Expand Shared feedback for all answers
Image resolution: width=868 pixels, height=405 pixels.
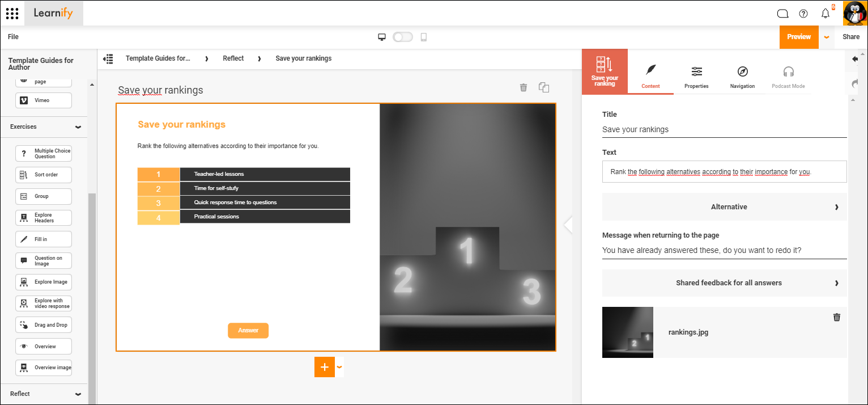coord(724,282)
